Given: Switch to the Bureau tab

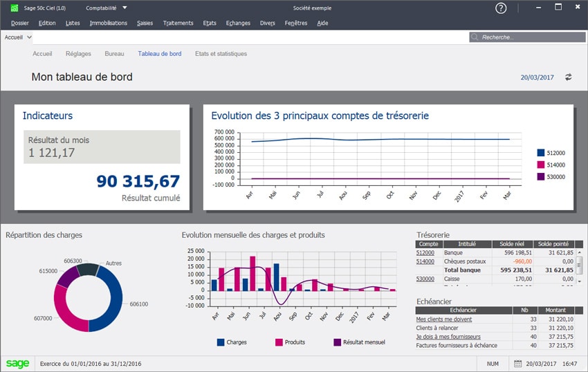Looking at the screenshot, I should 114,54.
